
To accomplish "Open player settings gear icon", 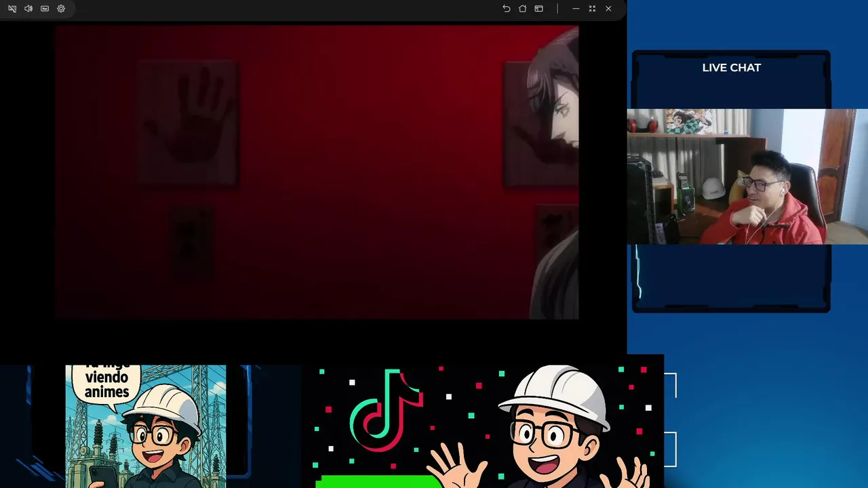I will point(61,9).
